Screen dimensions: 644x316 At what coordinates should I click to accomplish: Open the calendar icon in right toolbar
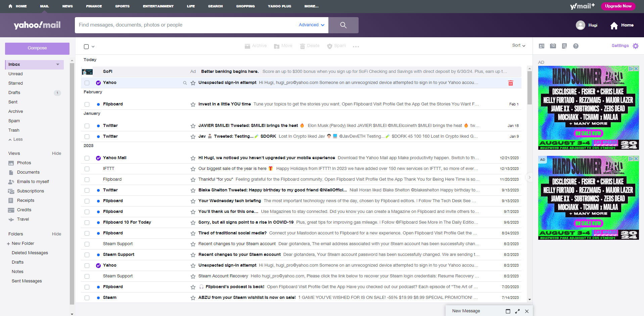[x=553, y=46]
